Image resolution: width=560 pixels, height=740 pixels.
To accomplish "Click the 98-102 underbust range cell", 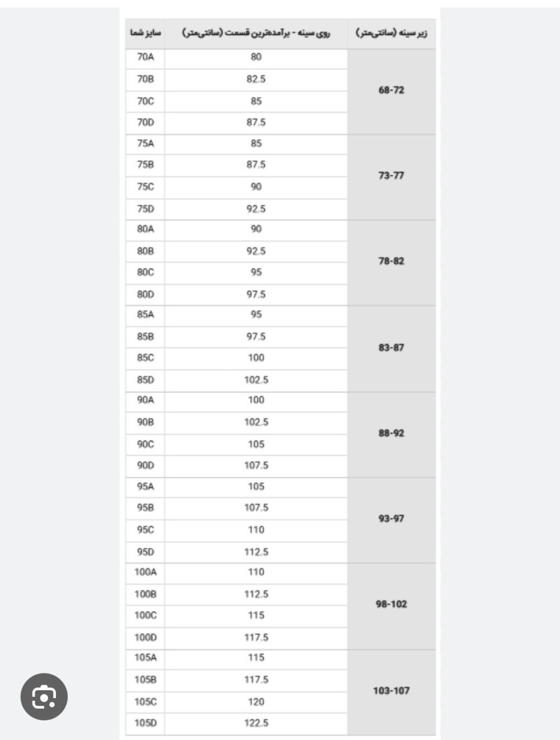I will 391,606.
